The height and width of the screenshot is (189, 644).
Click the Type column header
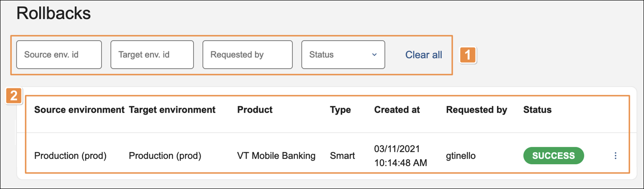tap(340, 110)
